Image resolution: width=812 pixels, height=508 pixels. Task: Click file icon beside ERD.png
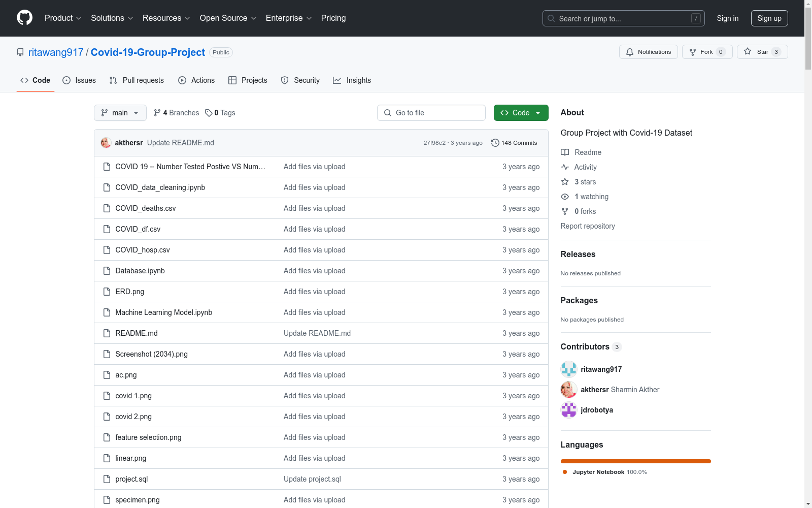tap(107, 292)
